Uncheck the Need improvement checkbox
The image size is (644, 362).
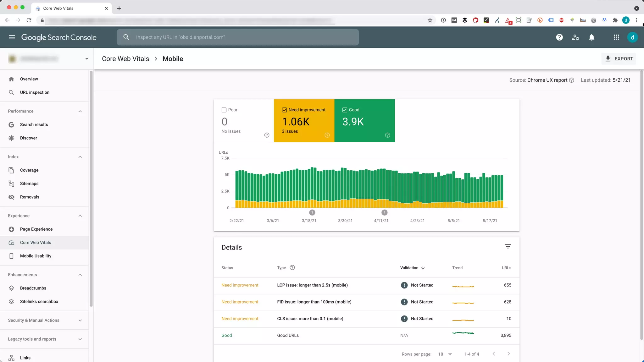click(284, 110)
